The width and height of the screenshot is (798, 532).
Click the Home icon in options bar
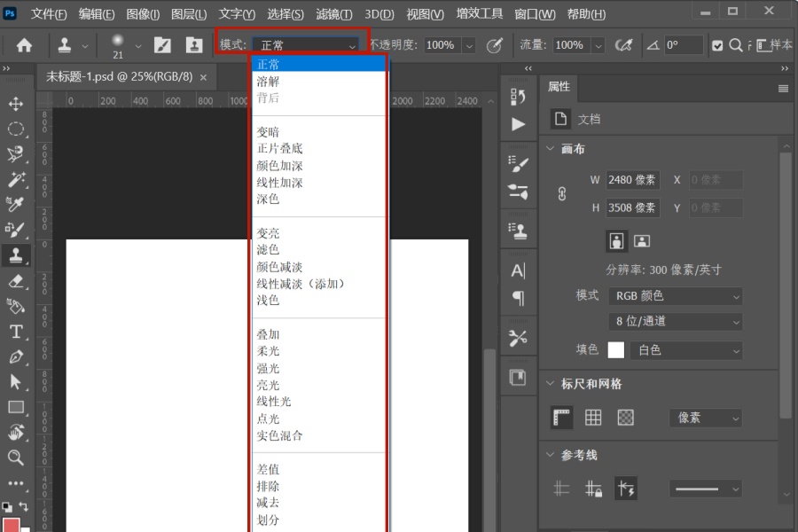(24, 46)
